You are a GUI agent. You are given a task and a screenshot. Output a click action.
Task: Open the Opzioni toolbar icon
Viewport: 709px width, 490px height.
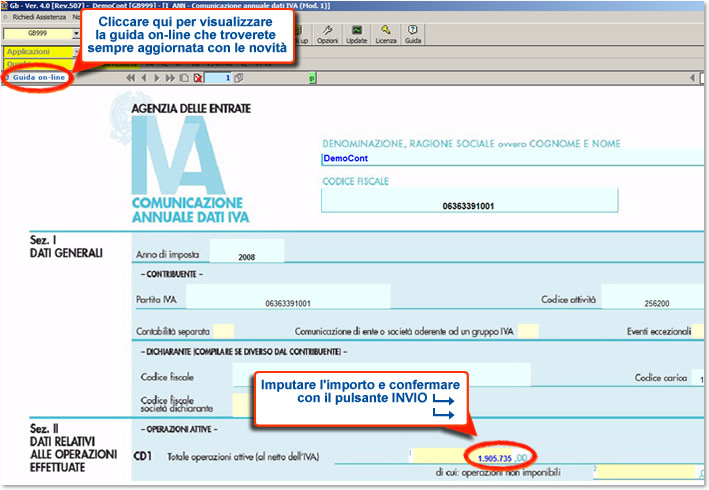coord(328,34)
